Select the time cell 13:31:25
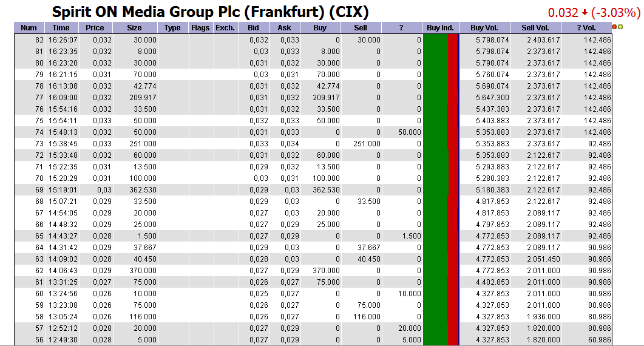 (62, 282)
